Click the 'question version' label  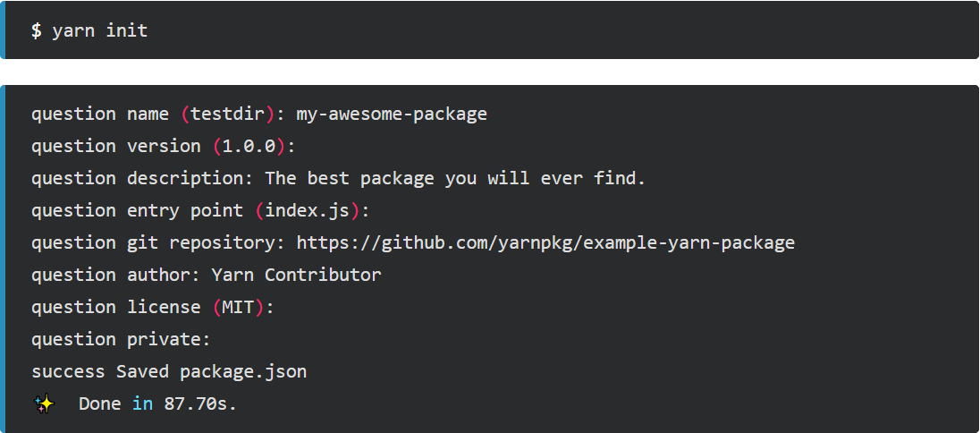pyautogui.click(x=116, y=147)
